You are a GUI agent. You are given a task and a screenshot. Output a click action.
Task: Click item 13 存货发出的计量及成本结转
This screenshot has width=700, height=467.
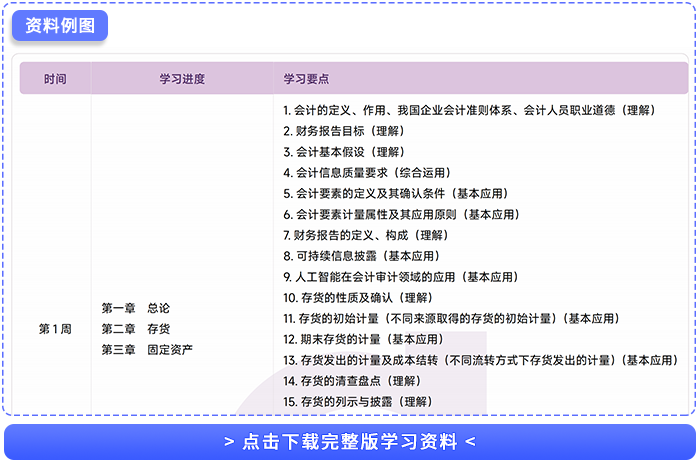pyautogui.click(x=481, y=360)
